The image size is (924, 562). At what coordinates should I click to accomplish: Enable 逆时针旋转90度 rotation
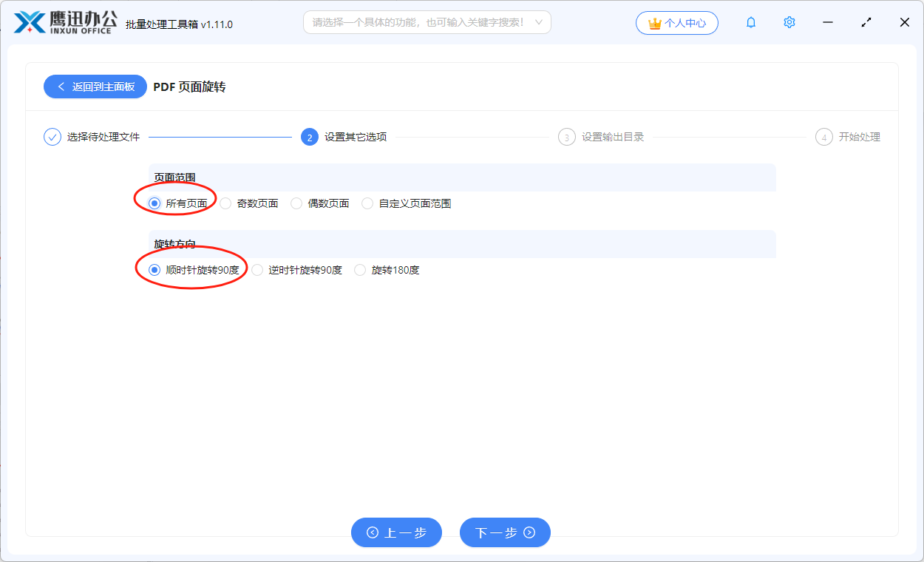click(x=257, y=270)
